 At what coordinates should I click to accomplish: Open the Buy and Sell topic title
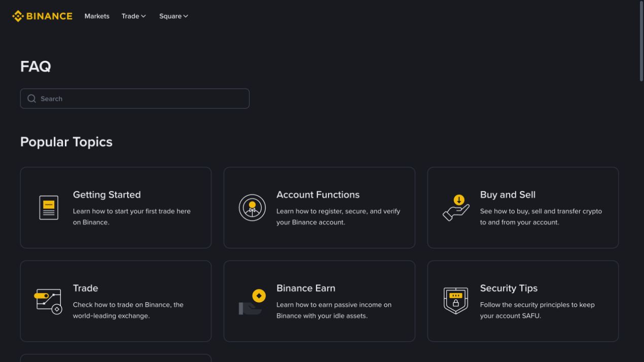coord(508,195)
